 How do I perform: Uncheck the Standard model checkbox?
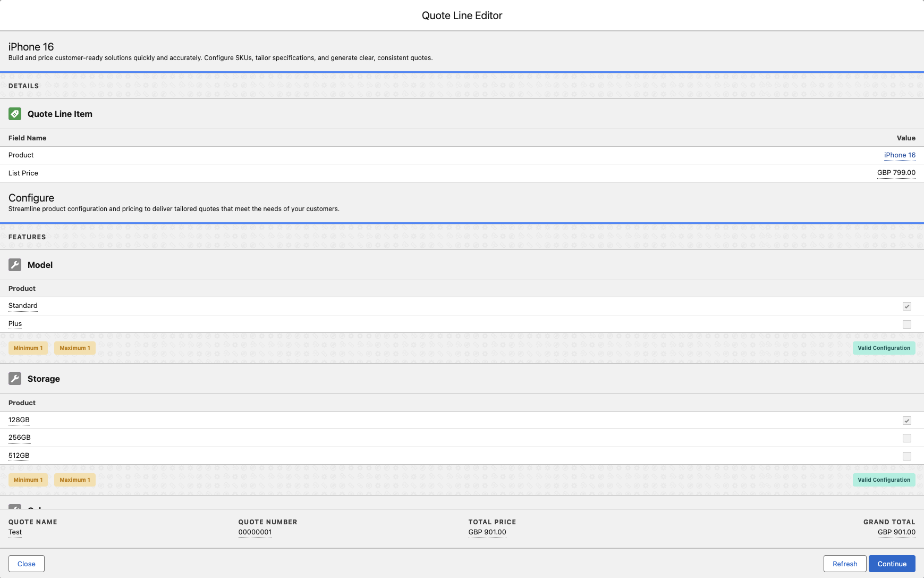906,306
